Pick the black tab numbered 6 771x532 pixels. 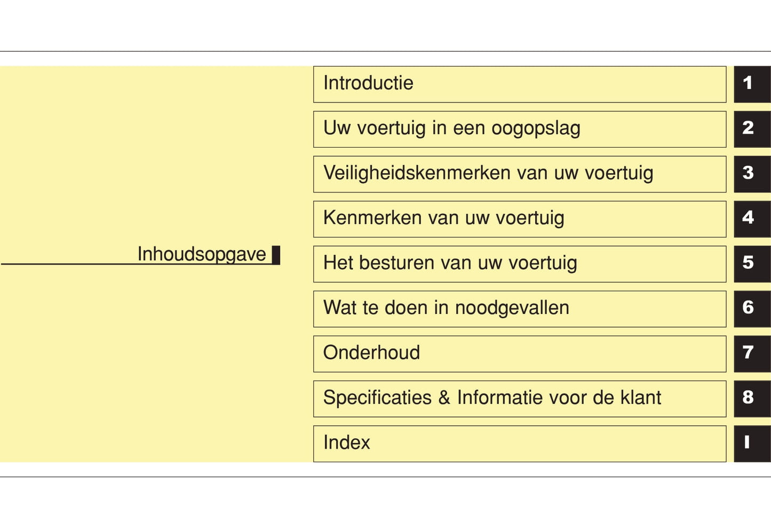[751, 309]
